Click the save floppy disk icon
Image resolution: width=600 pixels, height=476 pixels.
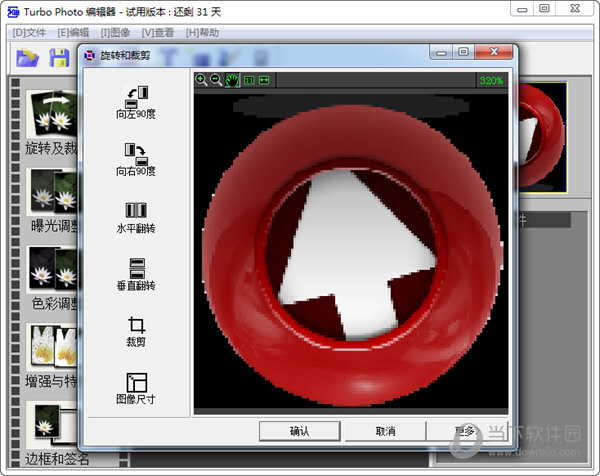pos(59,59)
